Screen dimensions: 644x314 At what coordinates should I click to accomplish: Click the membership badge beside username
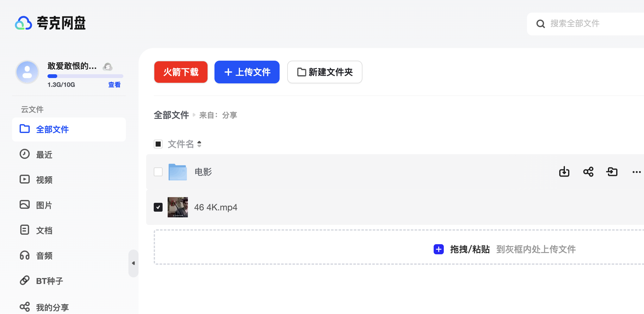(x=108, y=67)
